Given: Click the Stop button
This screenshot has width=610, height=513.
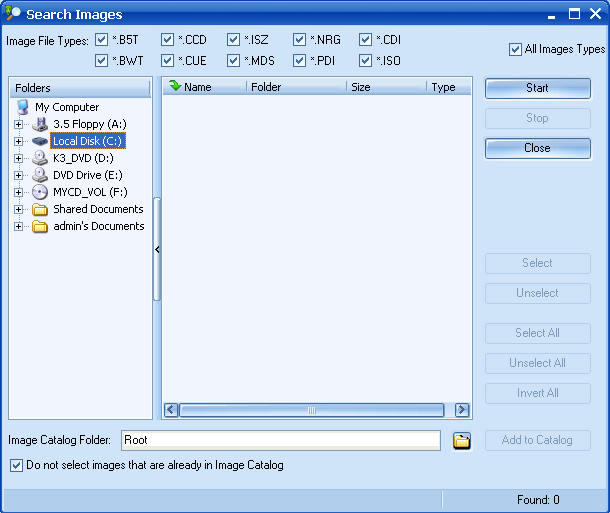Looking at the screenshot, I should (538, 118).
